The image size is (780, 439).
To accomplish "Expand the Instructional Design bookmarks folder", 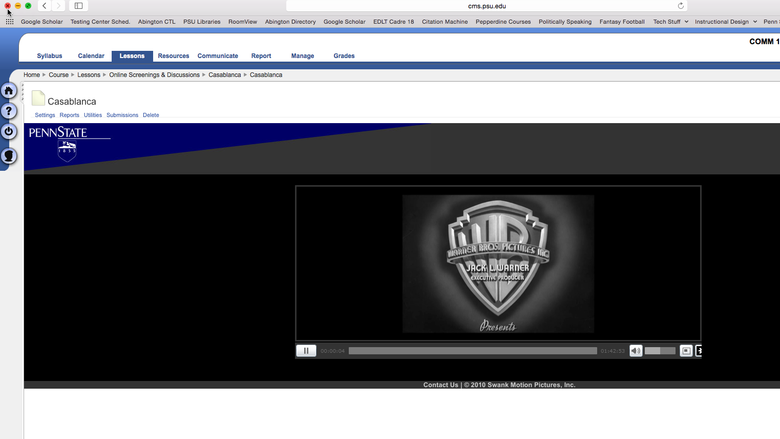I will [726, 22].
